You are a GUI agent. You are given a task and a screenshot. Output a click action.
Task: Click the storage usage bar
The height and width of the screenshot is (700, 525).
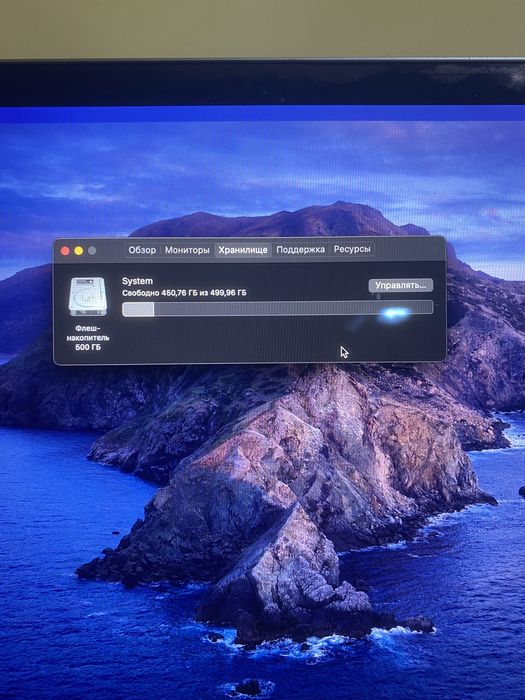(x=277, y=308)
